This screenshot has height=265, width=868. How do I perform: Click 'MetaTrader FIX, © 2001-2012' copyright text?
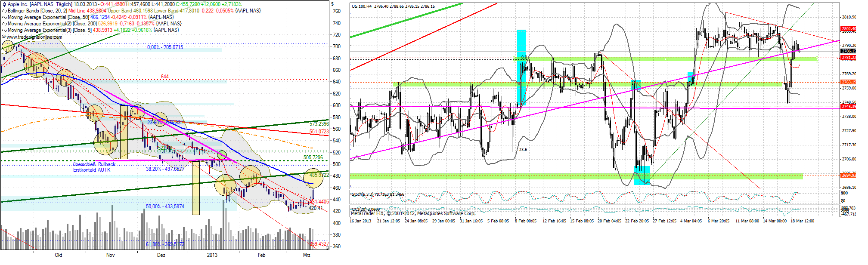tap(383, 213)
